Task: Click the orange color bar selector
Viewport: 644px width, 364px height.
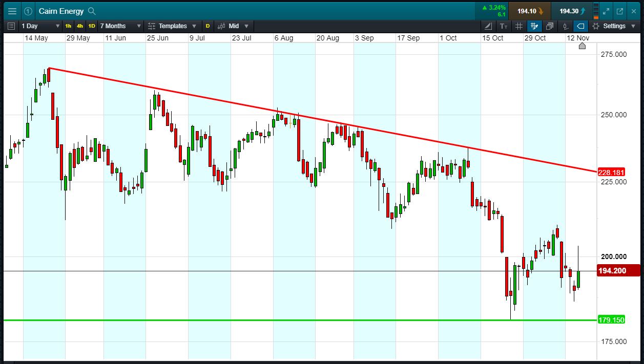Action: (x=595, y=11)
